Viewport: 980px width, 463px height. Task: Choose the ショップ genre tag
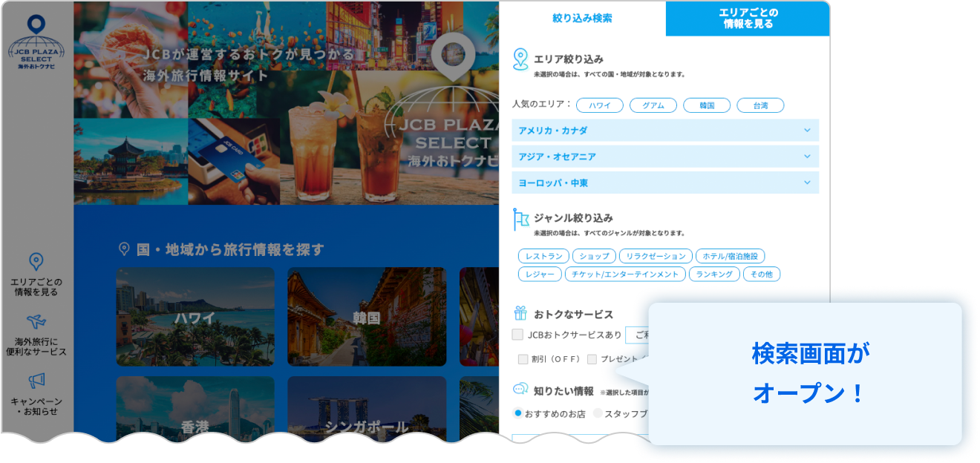594,256
